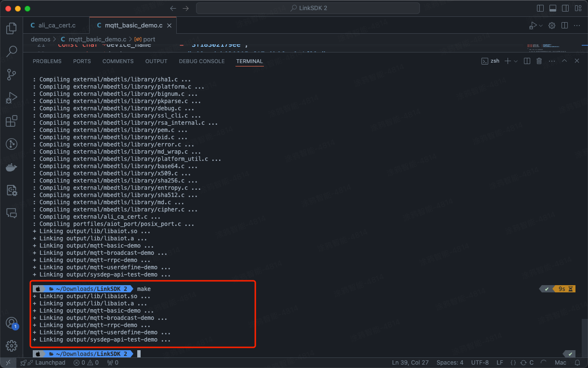Open notifications bell in status bar
The width and height of the screenshot is (588, 368).
tap(577, 363)
